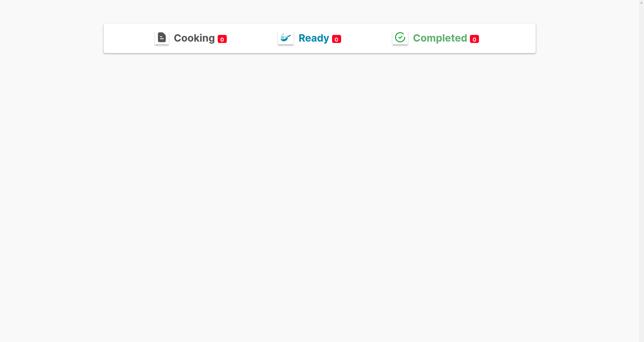Click the green checkmark circle icon

400,37
